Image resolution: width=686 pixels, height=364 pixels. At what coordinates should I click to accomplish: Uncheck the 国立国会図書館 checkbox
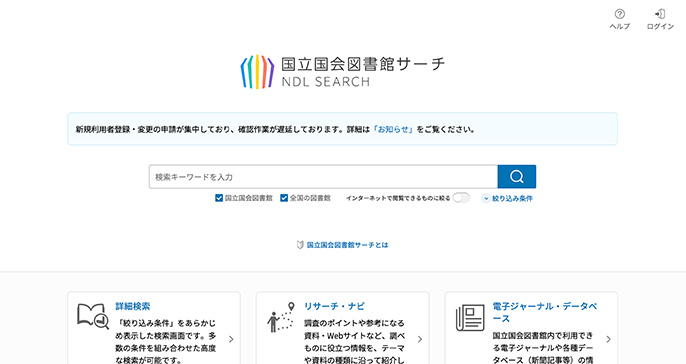[219, 198]
